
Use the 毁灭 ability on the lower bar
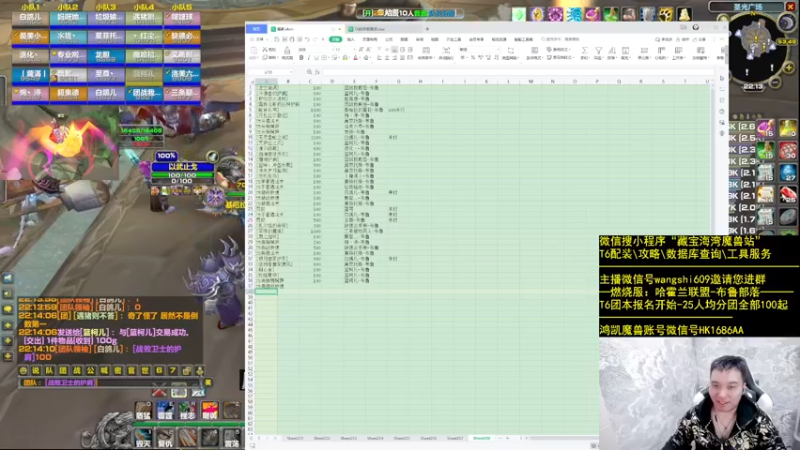pyautogui.click(x=143, y=439)
